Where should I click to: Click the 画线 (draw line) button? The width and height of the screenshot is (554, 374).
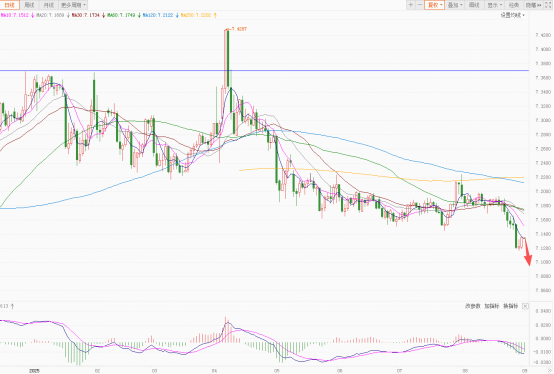click(474, 5)
